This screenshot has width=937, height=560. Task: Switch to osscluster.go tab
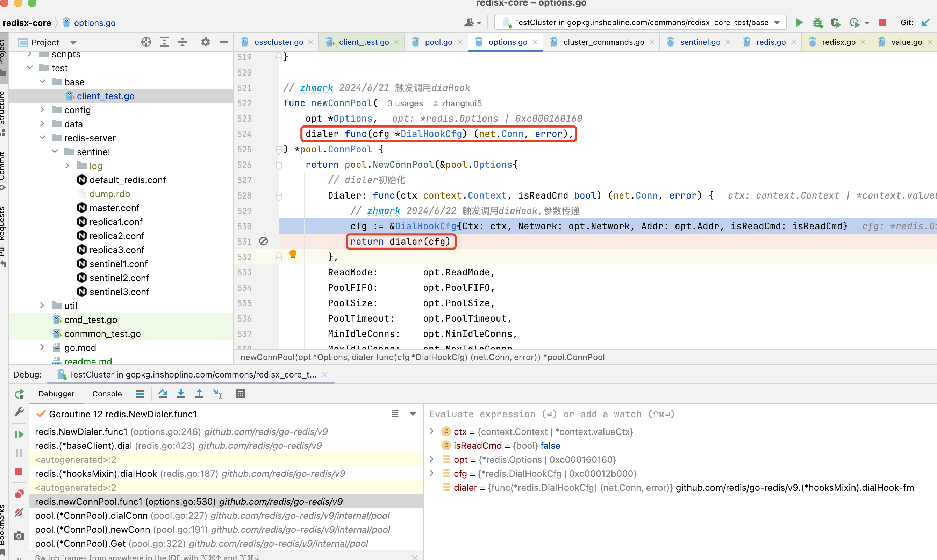tap(279, 42)
